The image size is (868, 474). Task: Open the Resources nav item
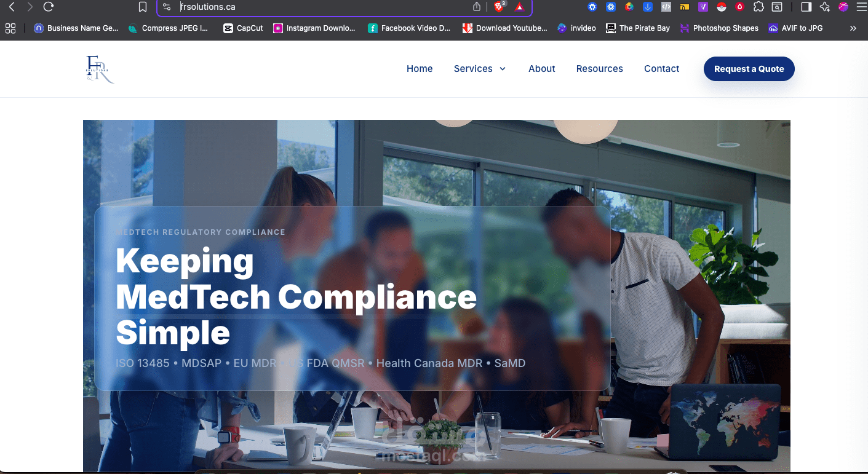(600, 69)
